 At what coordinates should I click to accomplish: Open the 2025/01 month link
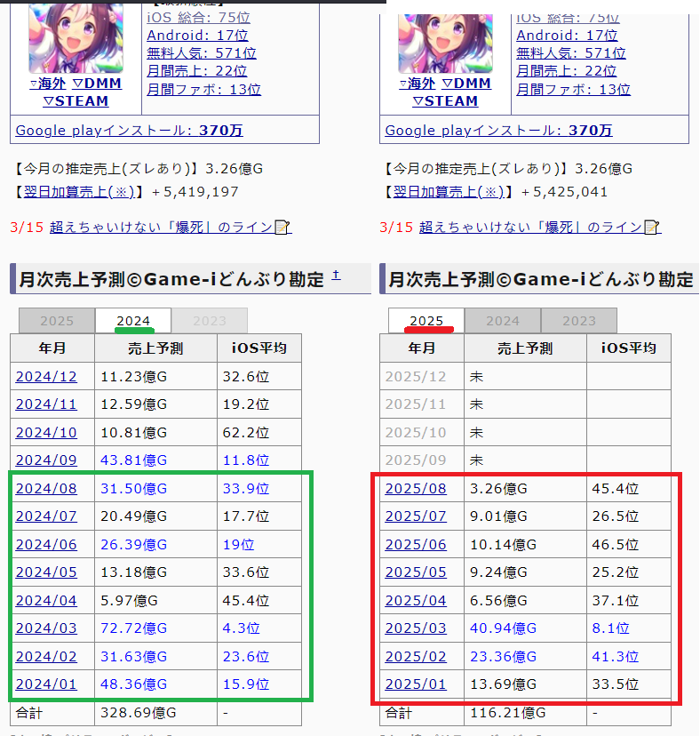(416, 684)
